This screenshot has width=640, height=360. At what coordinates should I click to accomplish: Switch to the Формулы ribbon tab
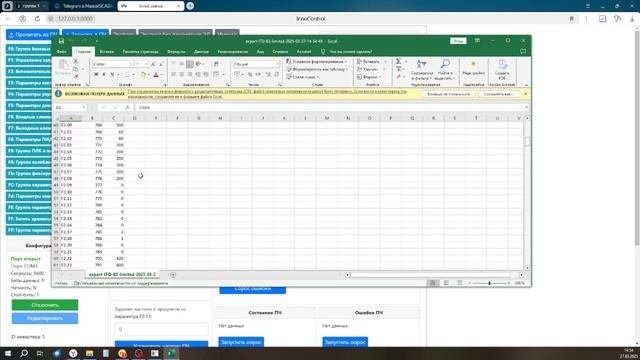(176, 52)
